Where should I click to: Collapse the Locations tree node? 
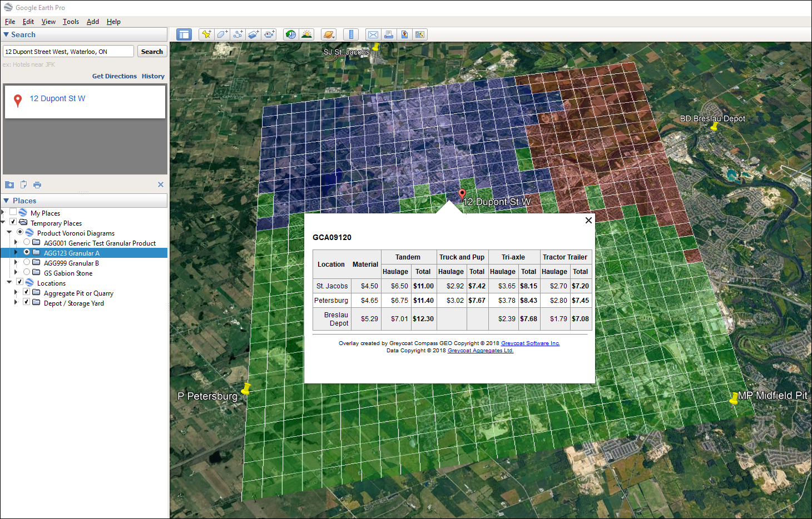[x=9, y=283]
